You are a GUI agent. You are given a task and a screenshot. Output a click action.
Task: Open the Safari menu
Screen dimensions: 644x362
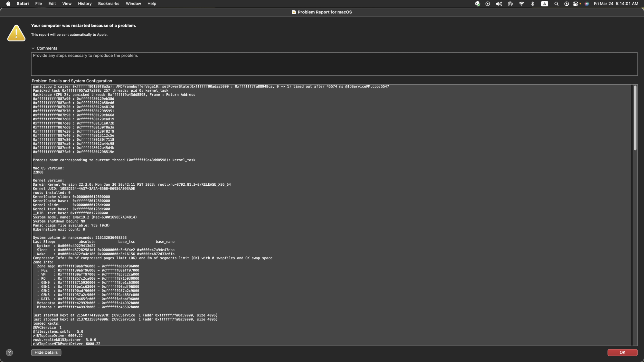[23, 4]
